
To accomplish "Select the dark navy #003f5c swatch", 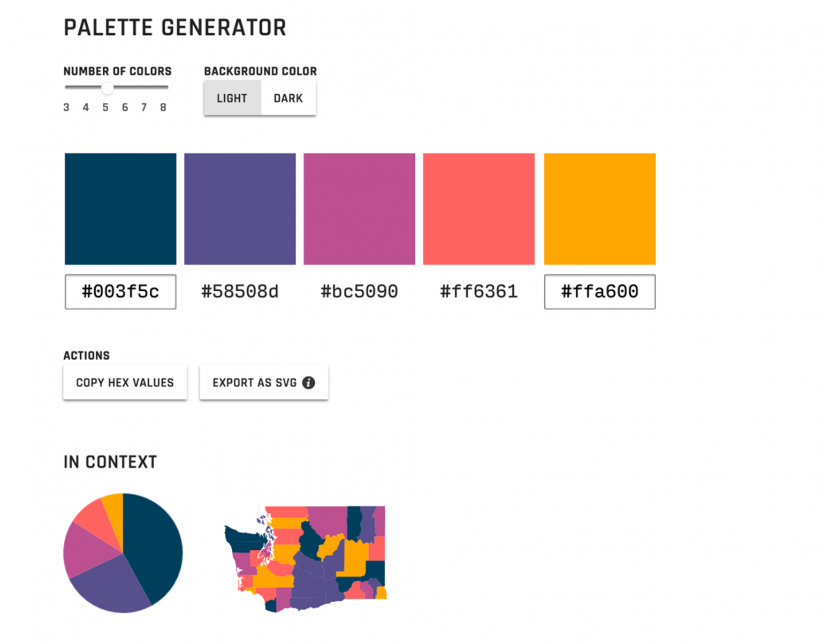I will (120, 209).
